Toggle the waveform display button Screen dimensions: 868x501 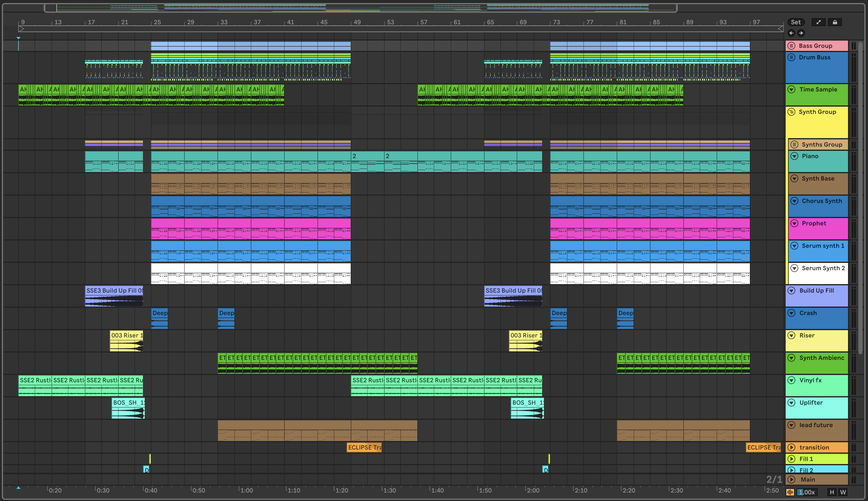pyautogui.click(x=790, y=492)
